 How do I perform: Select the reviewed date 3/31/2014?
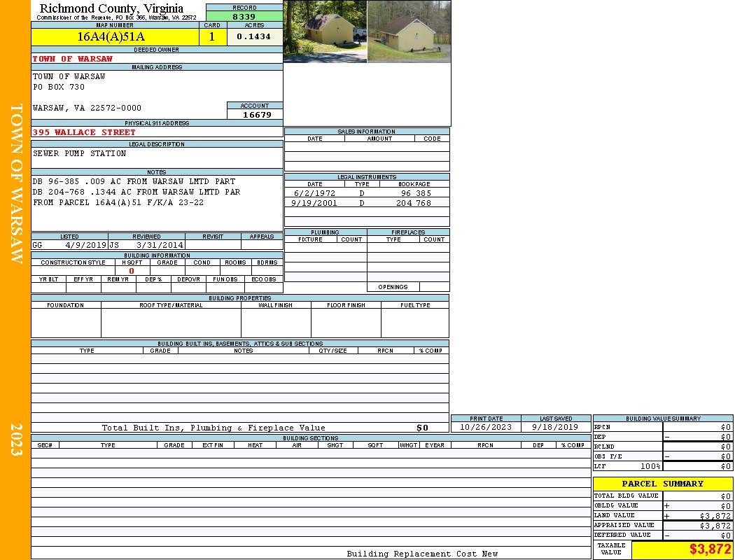161,245
